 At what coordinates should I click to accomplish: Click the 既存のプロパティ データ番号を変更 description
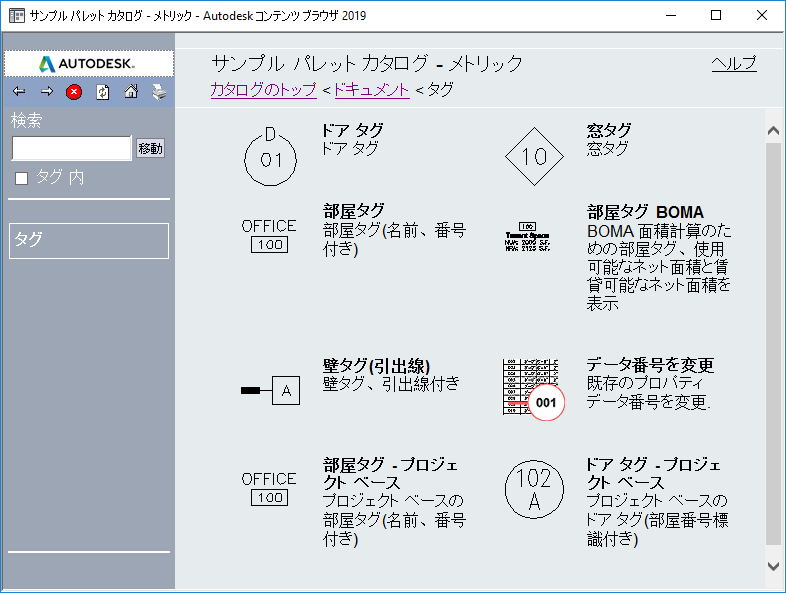coord(649,392)
